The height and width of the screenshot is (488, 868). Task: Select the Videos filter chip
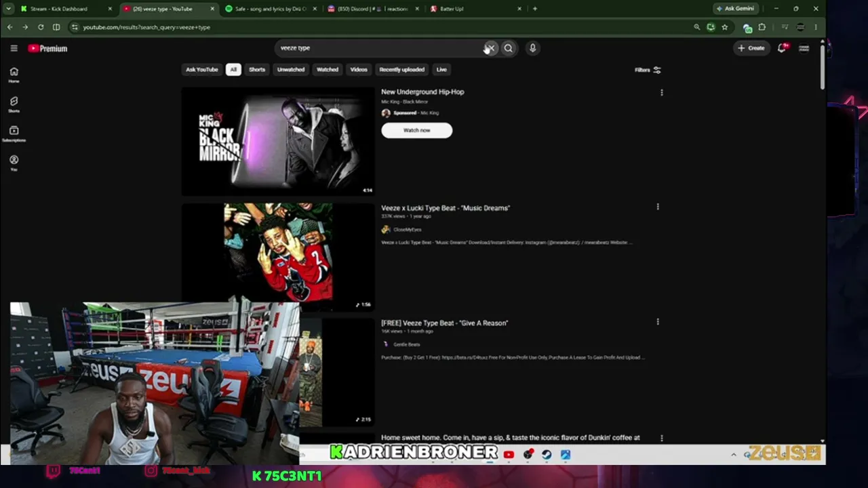click(x=359, y=69)
